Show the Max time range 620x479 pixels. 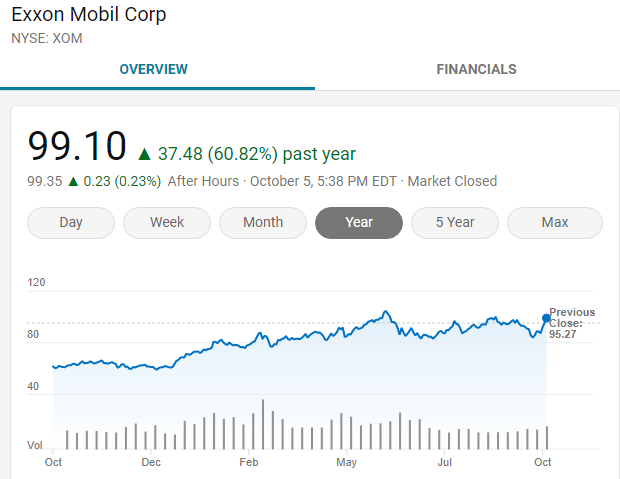point(555,222)
